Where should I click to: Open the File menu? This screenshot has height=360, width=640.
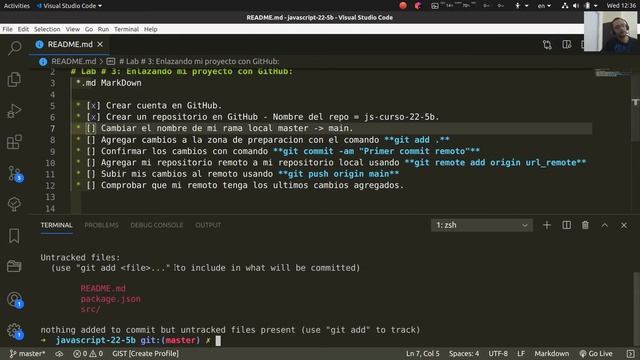point(7,29)
